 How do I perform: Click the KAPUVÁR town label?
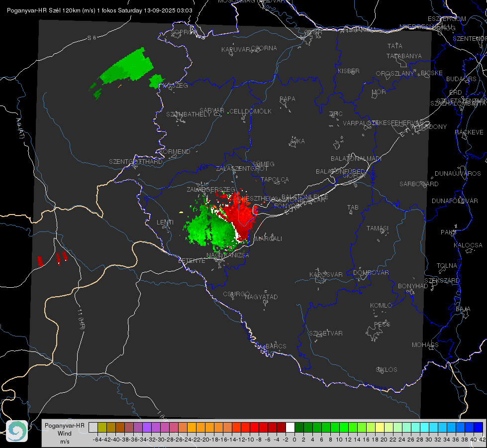pyautogui.click(x=236, y=50)
